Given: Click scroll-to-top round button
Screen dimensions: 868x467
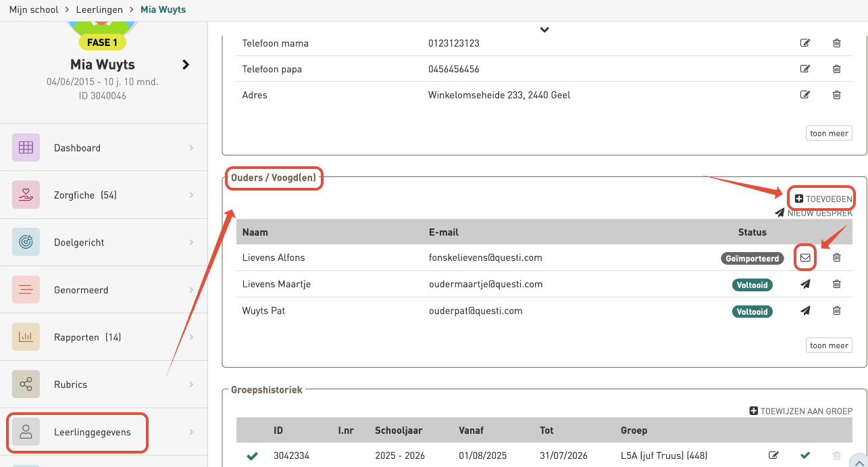Looking at the screenshot, I should point(858,461).
